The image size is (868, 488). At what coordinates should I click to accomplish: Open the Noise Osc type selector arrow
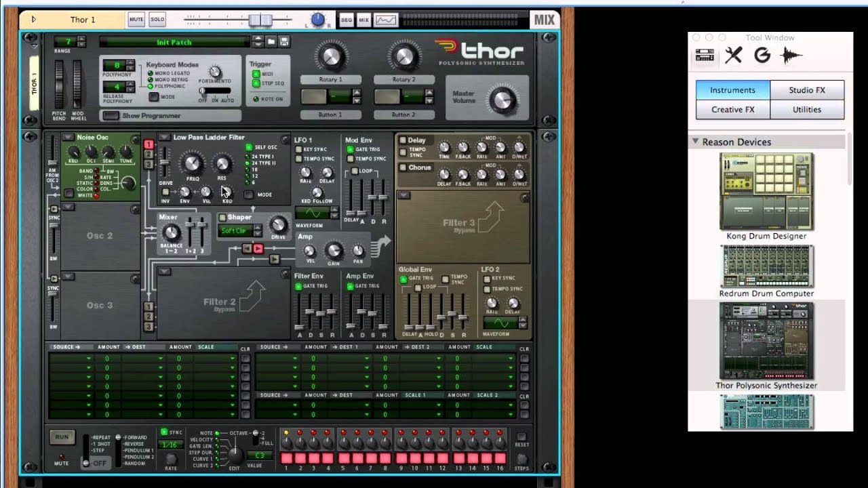point(68,137)
